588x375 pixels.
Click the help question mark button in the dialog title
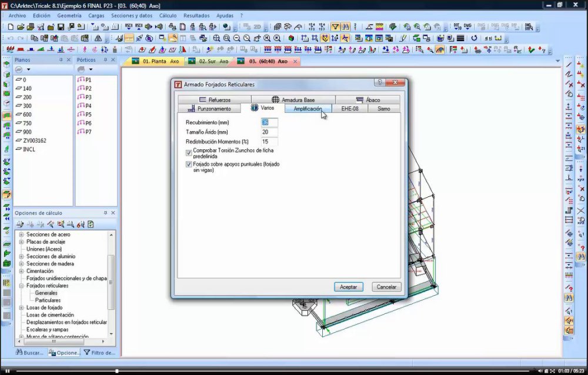pyautogui.click(x=379, y=82)
